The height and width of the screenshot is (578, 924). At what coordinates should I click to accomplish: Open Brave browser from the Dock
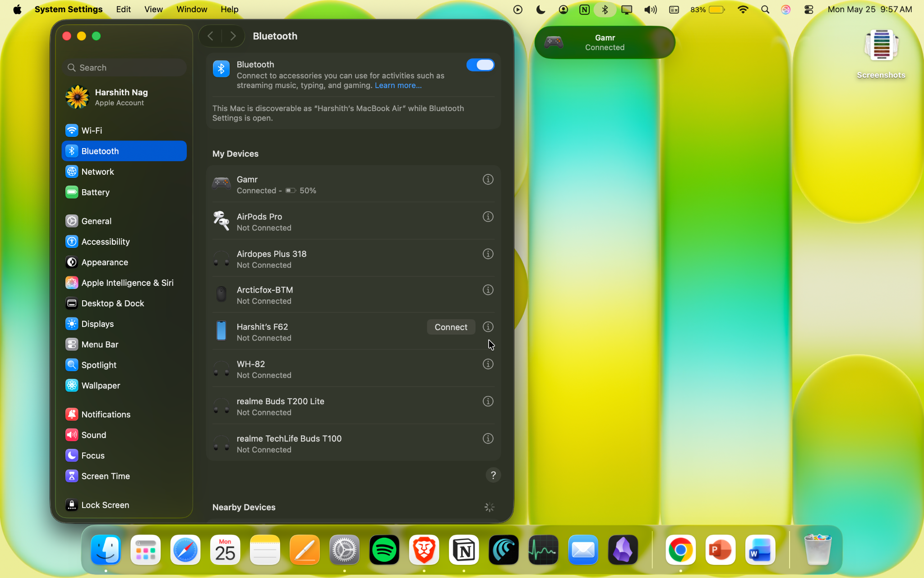tap(424, 550)
